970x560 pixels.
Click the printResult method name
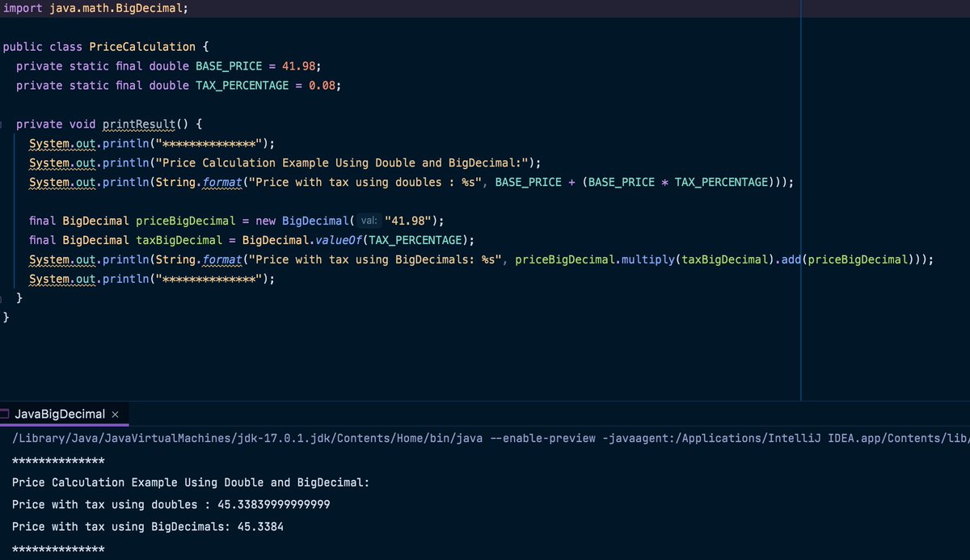139,124
